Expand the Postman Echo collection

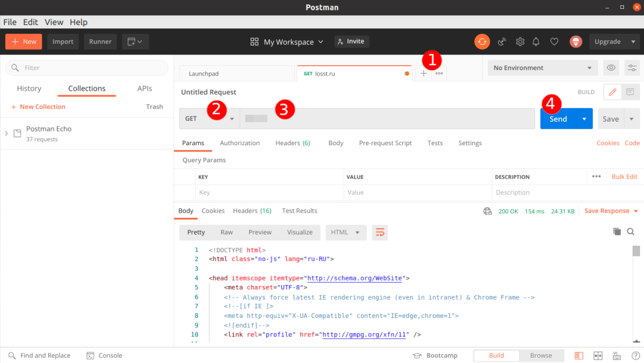6,133
